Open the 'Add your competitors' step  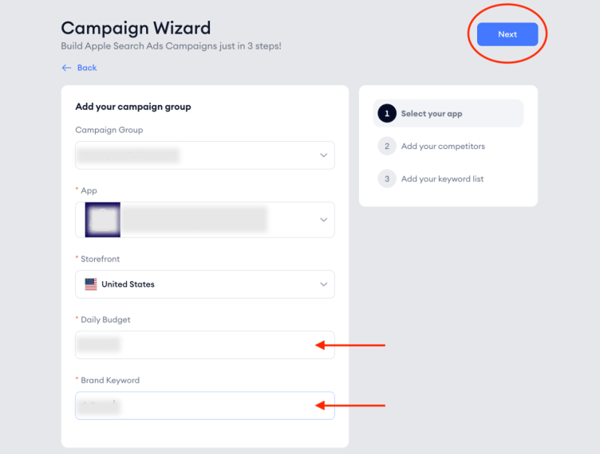(443, 146)
